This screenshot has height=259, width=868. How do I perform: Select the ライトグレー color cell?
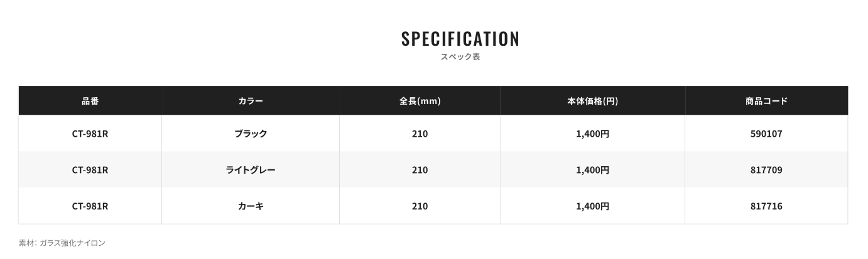(251, 170)
